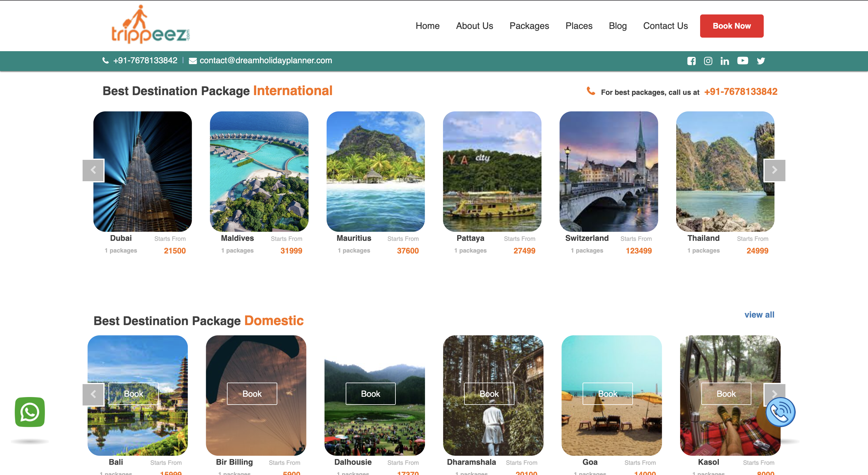Open the YouTube social icon
The height and width of the screenshot is (475, 868).
tap(743, 61)
